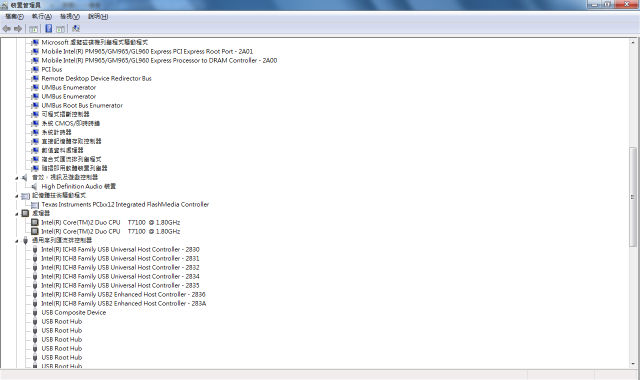Select PCI Express Root Port - 2A01 entry
Viewport: 640px width, 380px height.
[x=147, y=51]
